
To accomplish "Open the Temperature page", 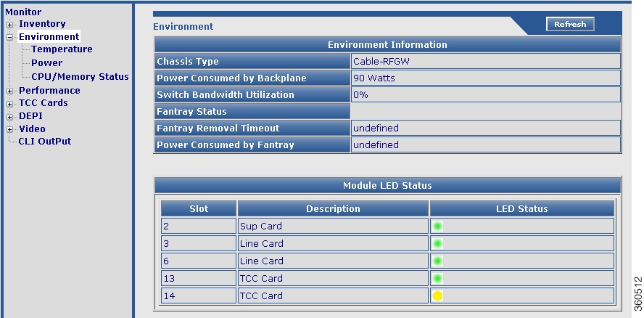I will pos(62,49).
